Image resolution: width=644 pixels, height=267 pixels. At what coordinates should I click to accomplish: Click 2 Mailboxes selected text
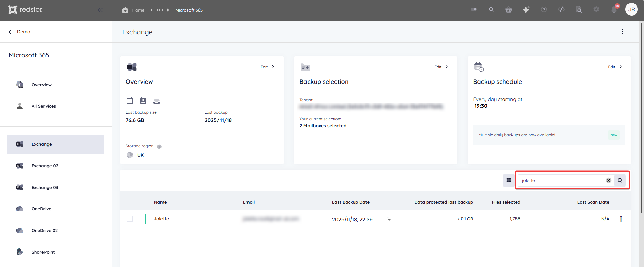pos(323,126)
